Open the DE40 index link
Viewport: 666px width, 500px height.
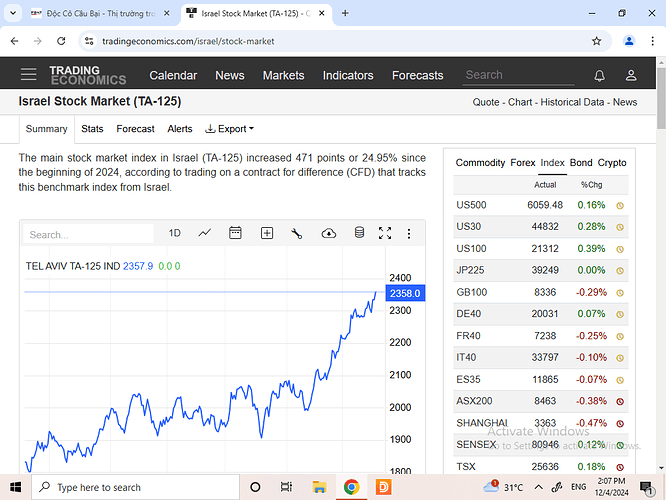point(468,314)
